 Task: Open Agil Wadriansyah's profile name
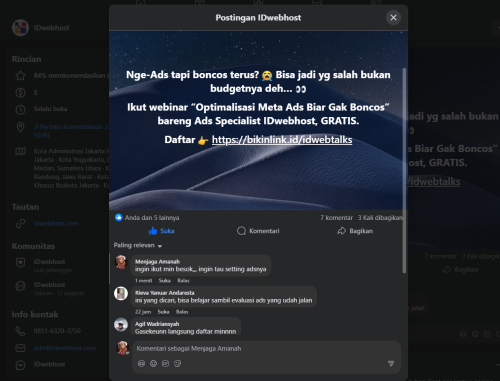[157, 324]
